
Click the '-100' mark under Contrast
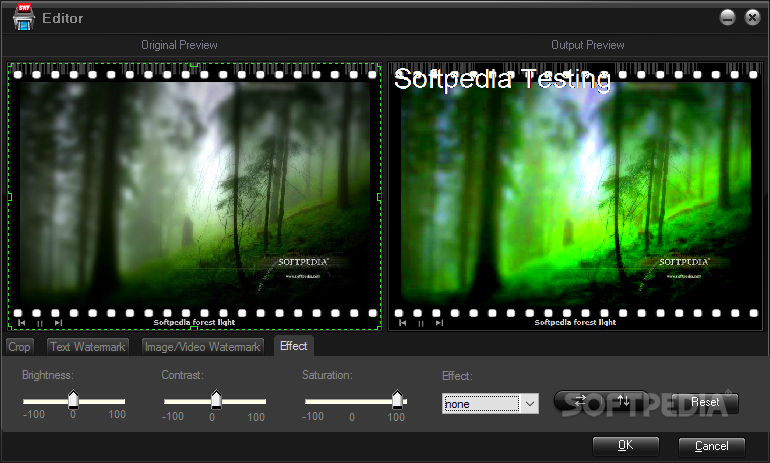(x=173, y=416)
